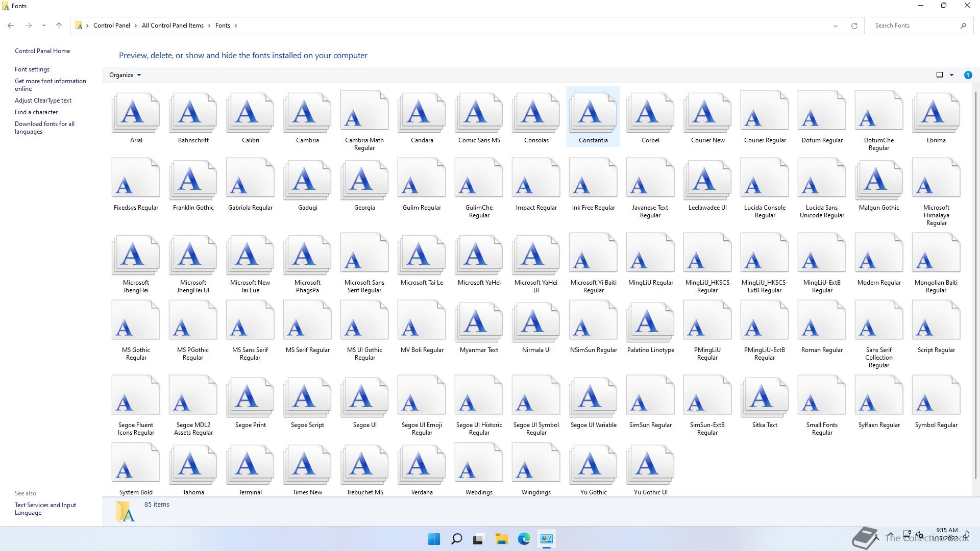Select the Ebrima font icon
The height and width of the screenshot is (551, 980).
click(936, 112)
